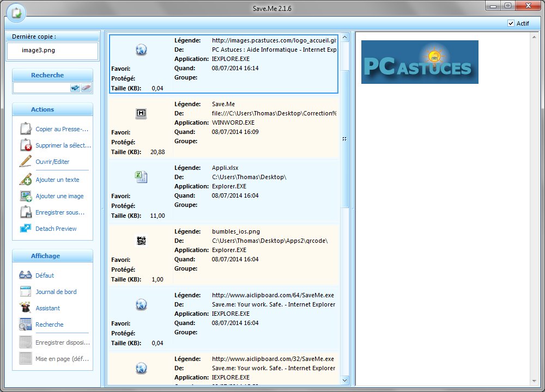This screenshot has width=545, height=392.
Task: Click the Défaut glasses icon
Action: (x=26, y=275)
